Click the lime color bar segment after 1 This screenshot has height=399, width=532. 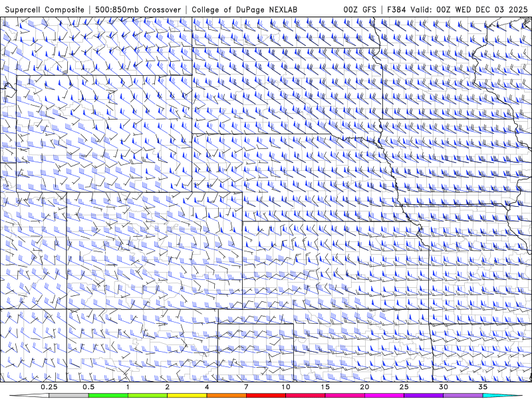(148, 396)
